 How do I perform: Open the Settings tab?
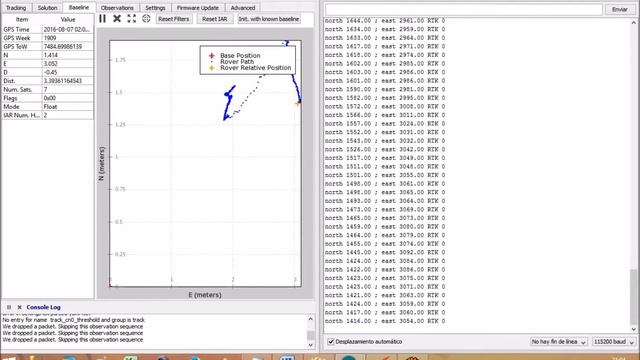click(x=155, y=8)
